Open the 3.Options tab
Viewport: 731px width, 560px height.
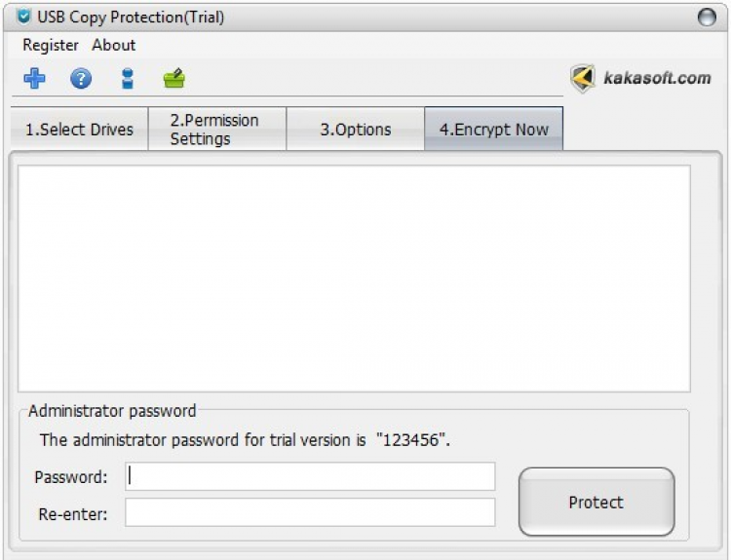click(356, 130)
